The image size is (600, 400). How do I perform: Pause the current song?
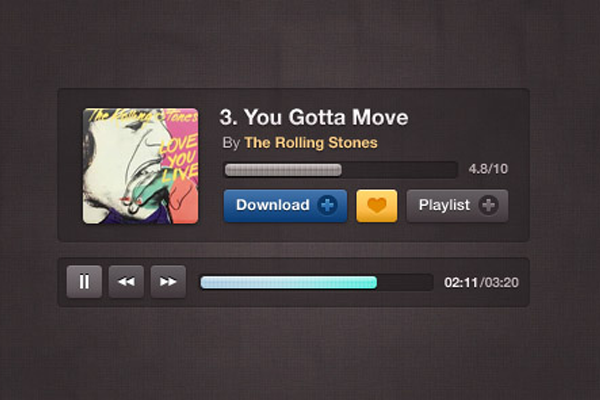pyautogui.click(x=84, y=282)
